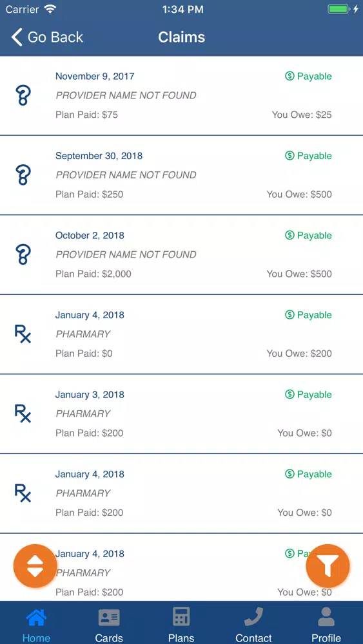Click the Wi-Fi icon in status bar
The image size is (363, 644).
coord(51,9)
